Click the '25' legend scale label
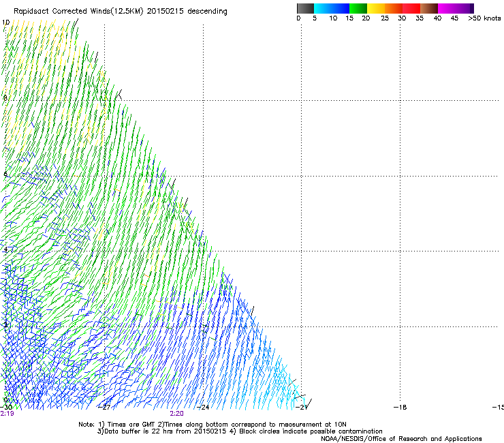The image size is (504, 443). tap(385, 18)
